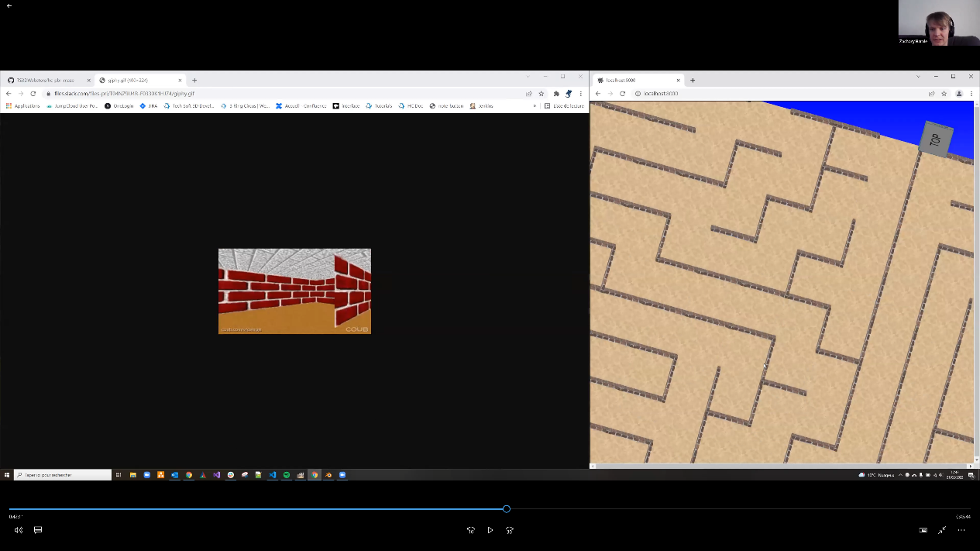Image resolution: width=980 pixels, height=551 pixels.
Task: Open the video player more options menu
Action: [x=961, y=530]
